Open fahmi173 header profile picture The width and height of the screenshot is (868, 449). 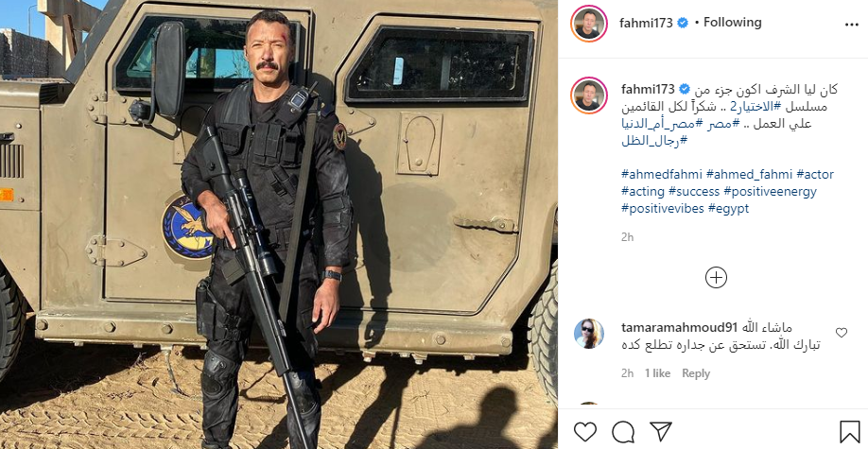point(589,24)
